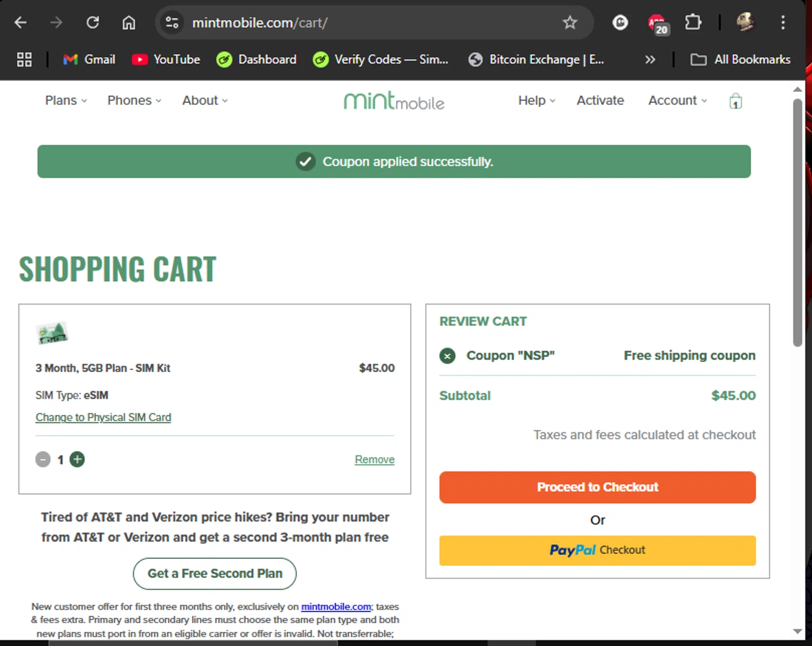Viewport: 812px width, 646px height.
Task: Go back to the previous page
Action: pyautogui.click(x=21, y=22)
